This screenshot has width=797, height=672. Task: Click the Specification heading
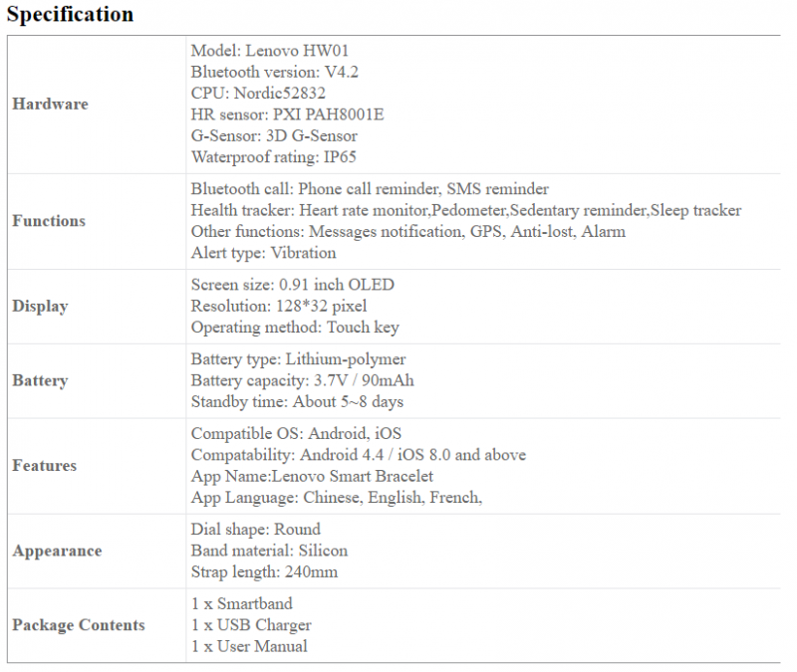(70, 15)
